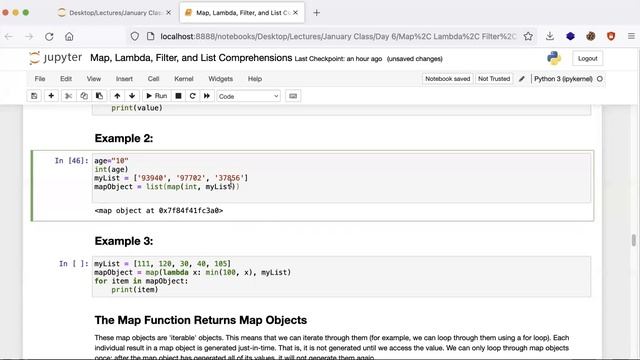Image resolution: width=640 pixels, height=360 pixels.
Task: Restart and run all with fast-forward icon
Action: 207,96
